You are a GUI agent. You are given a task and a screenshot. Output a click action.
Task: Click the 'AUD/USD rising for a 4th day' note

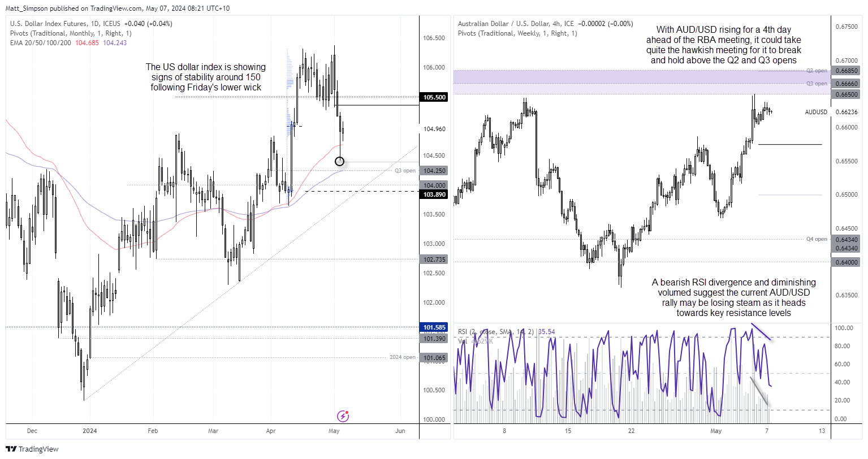tap(723, 45)
